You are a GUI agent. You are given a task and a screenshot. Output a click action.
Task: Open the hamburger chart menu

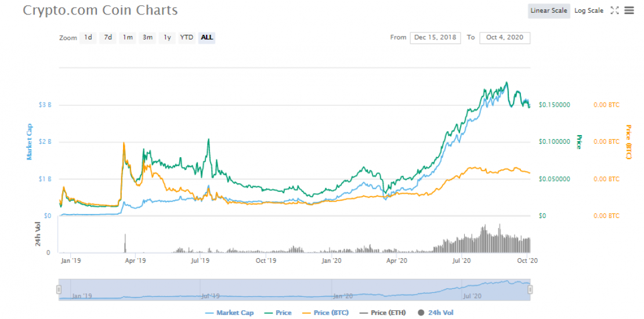coord(629,10)
